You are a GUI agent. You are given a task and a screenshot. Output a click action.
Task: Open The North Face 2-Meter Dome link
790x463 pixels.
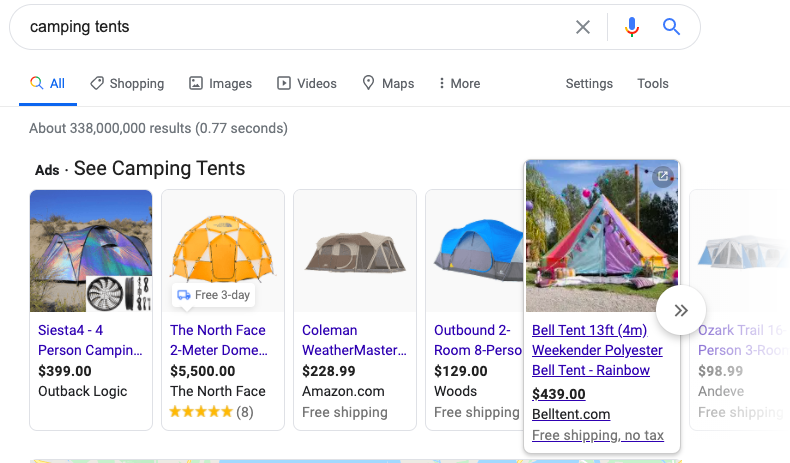coord(219,340)
